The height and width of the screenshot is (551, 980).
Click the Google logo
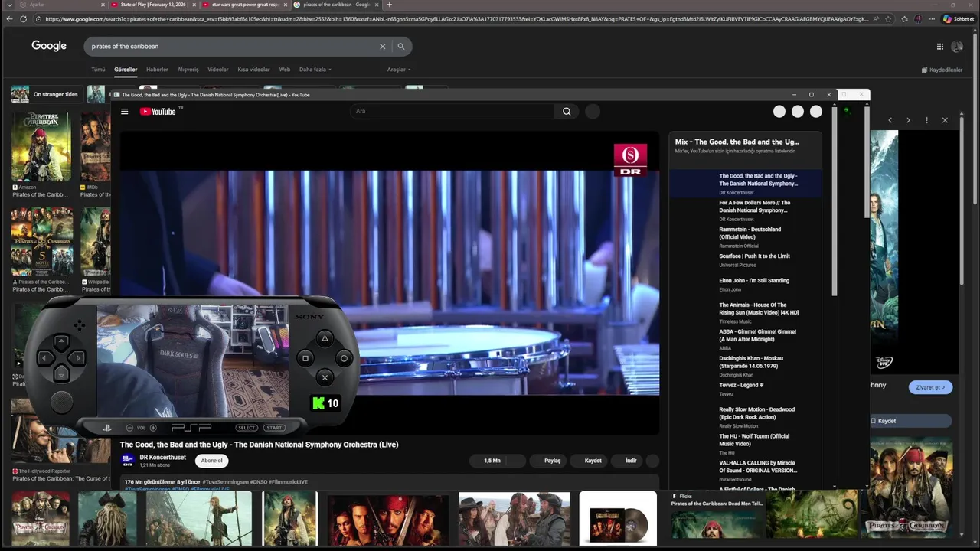[x=49, y=46]
